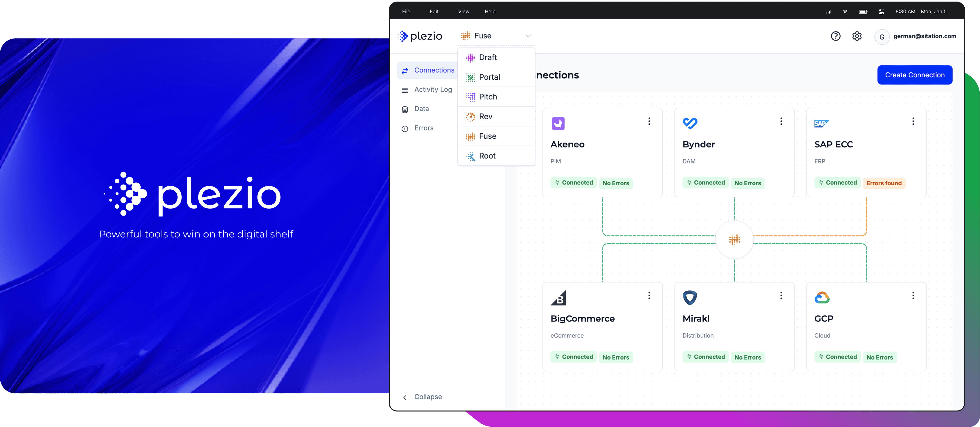Select Portal from product dropdown
Image resolution: width=980 pixels, height=427 pixels.
click(x=496, y=77)
